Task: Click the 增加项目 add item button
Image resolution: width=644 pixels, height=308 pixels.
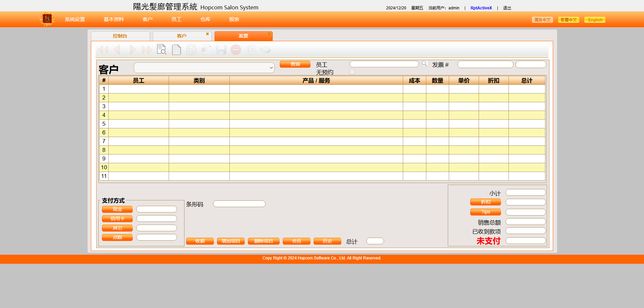Action: click(x=231, y=241)
